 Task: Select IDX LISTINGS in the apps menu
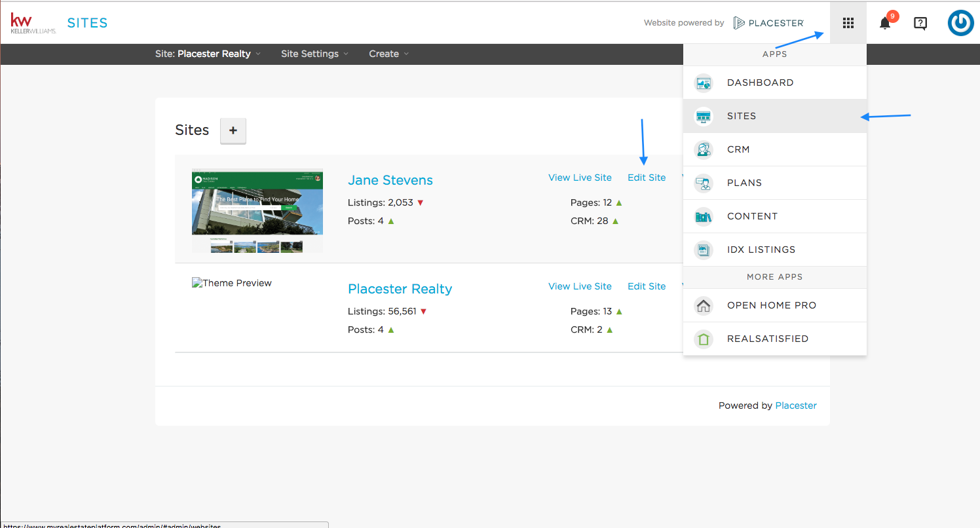pos(775,250)
